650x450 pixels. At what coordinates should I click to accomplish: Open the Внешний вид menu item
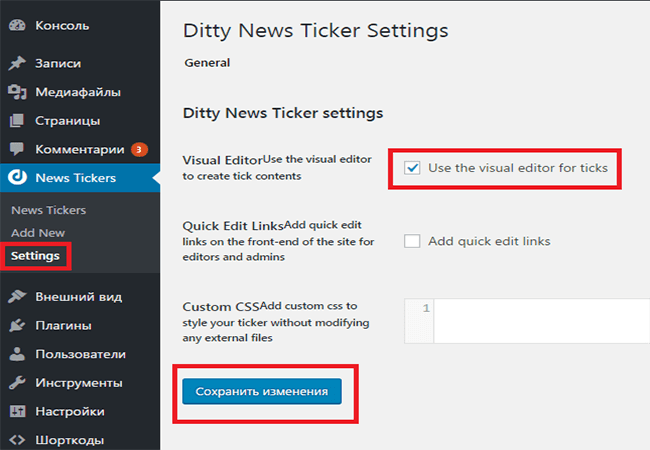click(x=80, y=296)
